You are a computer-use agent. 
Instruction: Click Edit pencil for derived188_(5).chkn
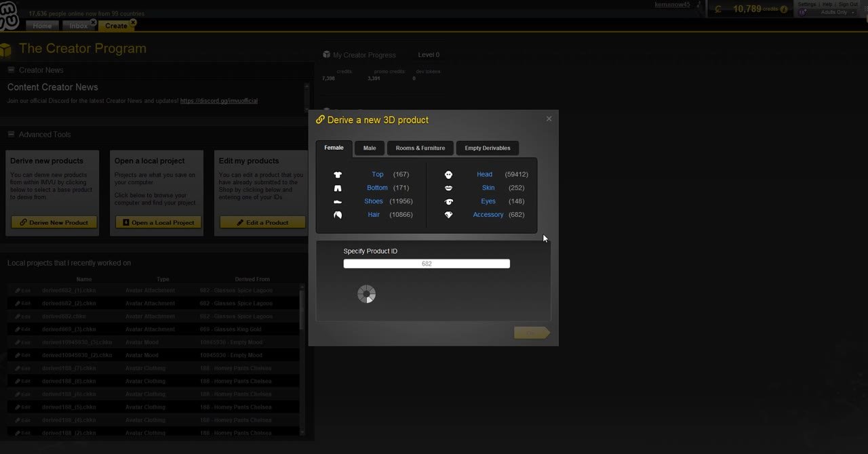click(23, 407)
